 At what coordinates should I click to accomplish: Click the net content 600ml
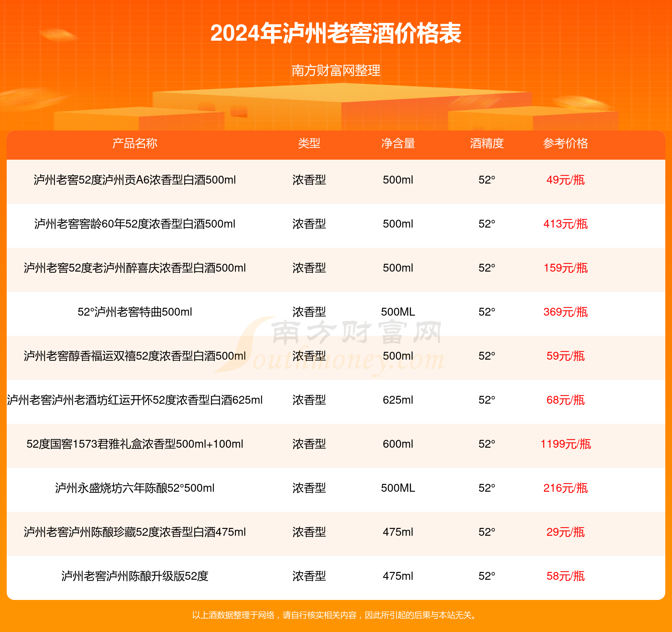[398, 444]
